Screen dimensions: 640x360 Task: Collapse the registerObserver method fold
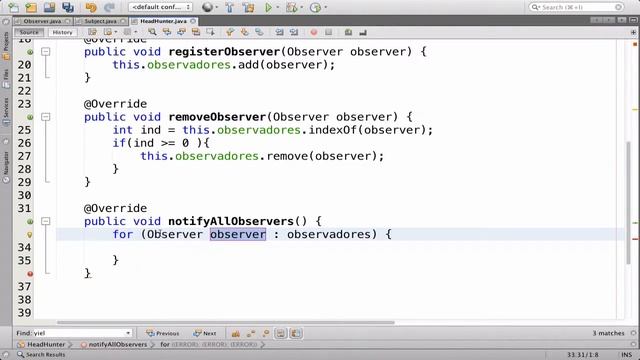pyautogui.click(x=46, y=51)
